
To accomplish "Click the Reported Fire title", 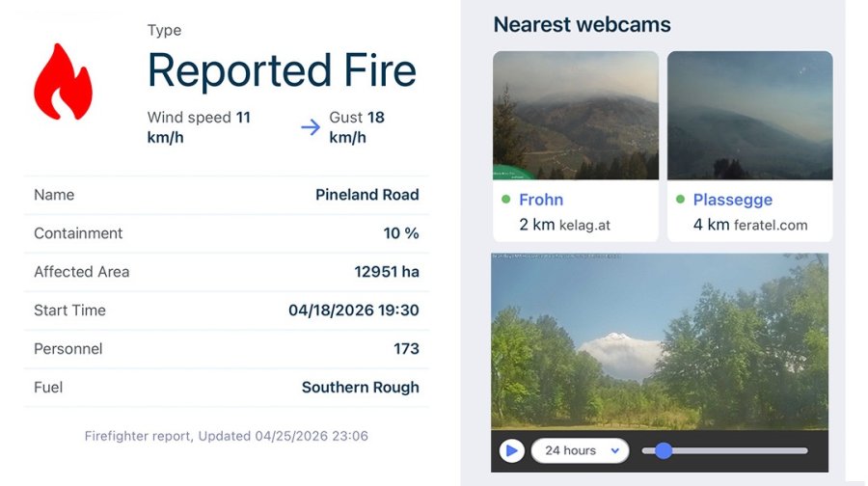I will [x=282, y=71].
